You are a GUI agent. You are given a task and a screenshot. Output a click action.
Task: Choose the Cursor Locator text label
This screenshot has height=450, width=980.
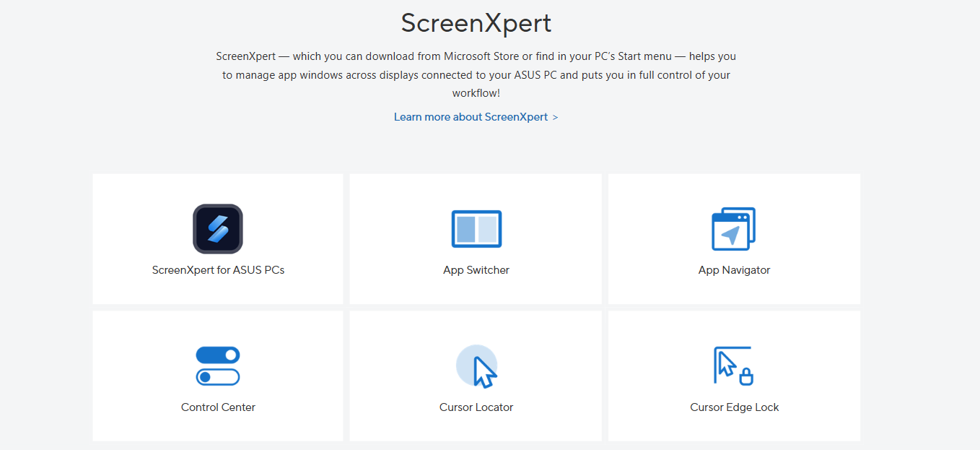[x=476, y=407]
